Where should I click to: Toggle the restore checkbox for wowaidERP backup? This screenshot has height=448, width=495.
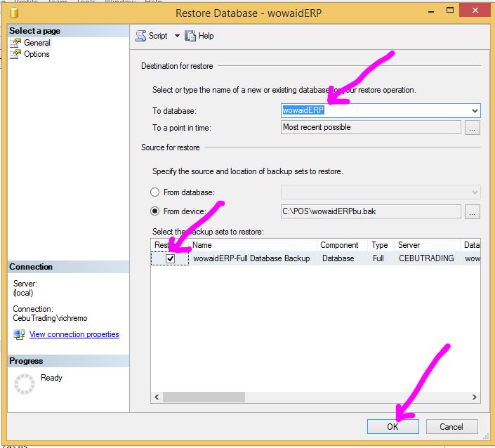coord(171,258)
